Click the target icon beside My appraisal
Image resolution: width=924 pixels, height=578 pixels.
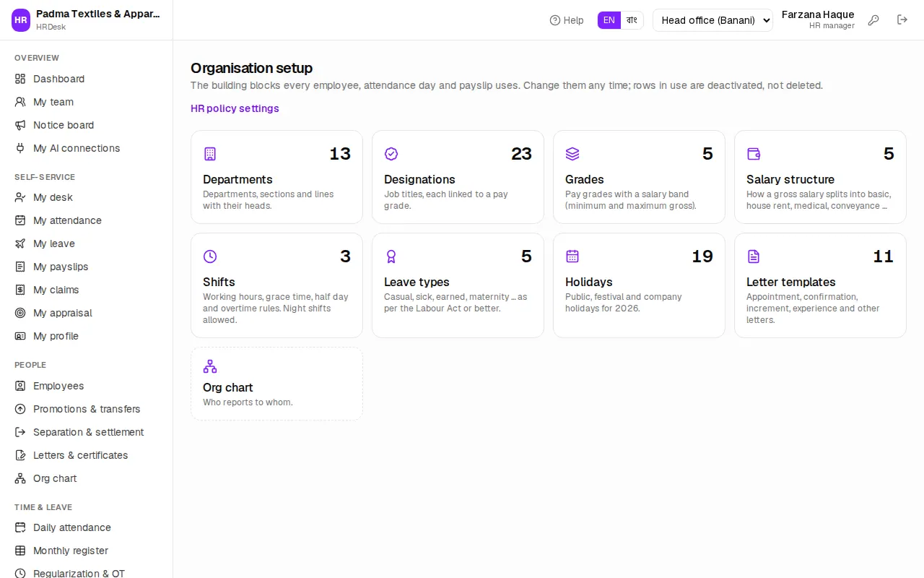pyautogui.click(x=20, y=313)
